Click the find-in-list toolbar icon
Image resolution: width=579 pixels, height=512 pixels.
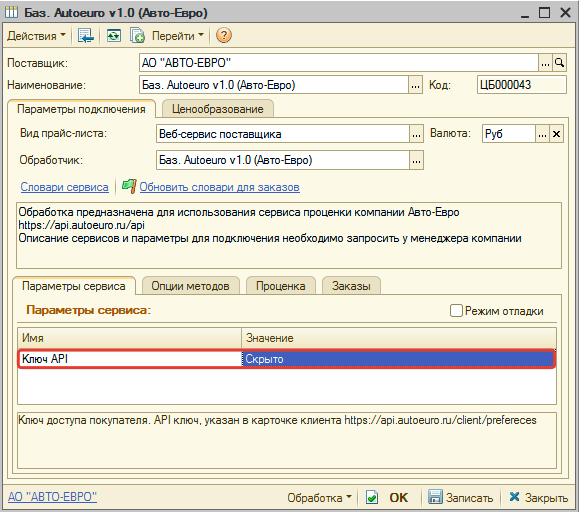pos(86,36)
